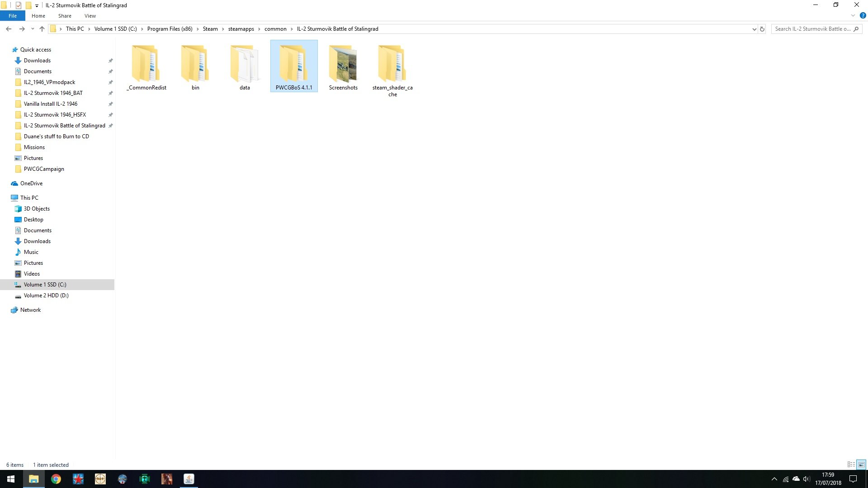Select OneDrive in navigation pane
868x488 pixels.
[31, 183]
